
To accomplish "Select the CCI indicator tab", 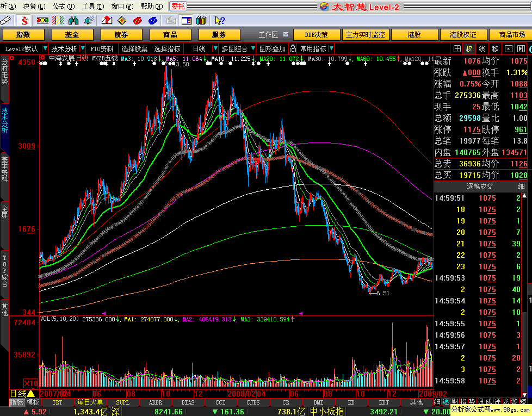I will point(220,402).
